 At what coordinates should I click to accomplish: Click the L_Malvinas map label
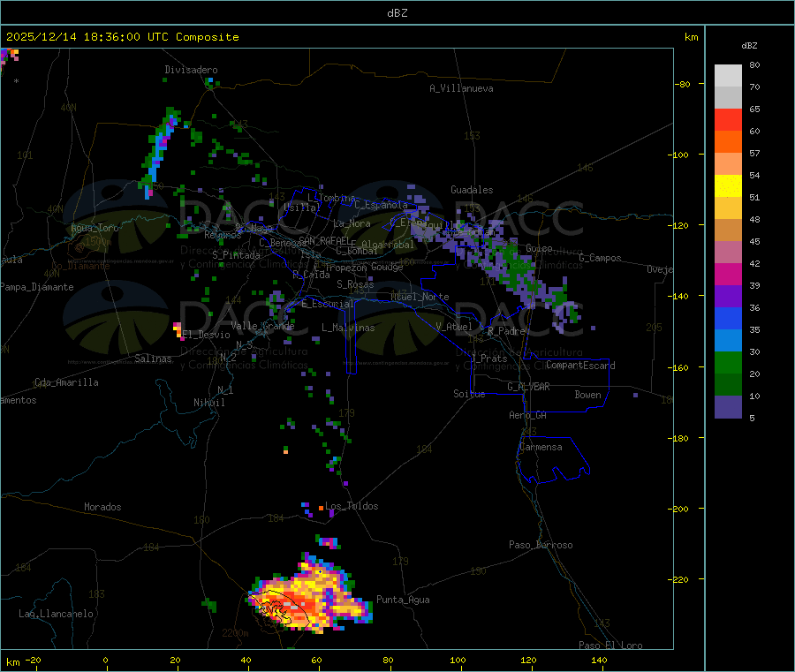pyautogui.click(x=348, y=328)
